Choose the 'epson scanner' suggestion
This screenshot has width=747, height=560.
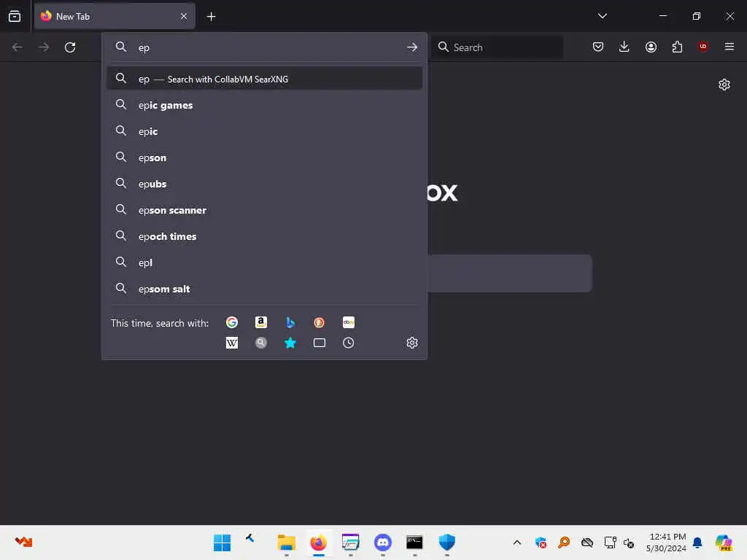(x=264, y=210)
